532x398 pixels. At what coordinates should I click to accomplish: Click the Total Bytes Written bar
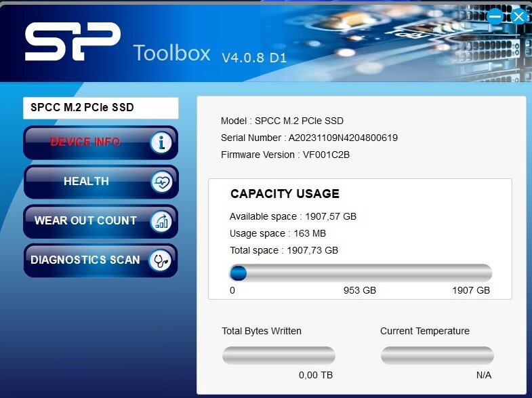click(279, 355)
